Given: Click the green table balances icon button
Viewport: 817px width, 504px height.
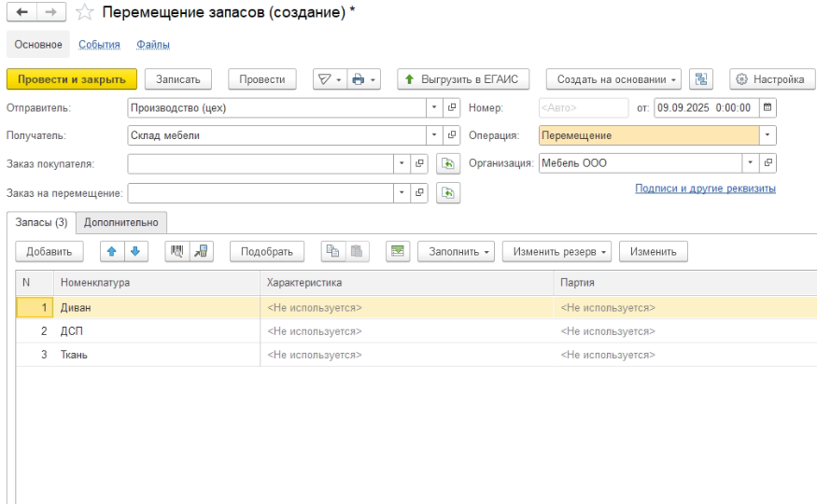Looking at the screenshot, I should [x=398, y=251].
